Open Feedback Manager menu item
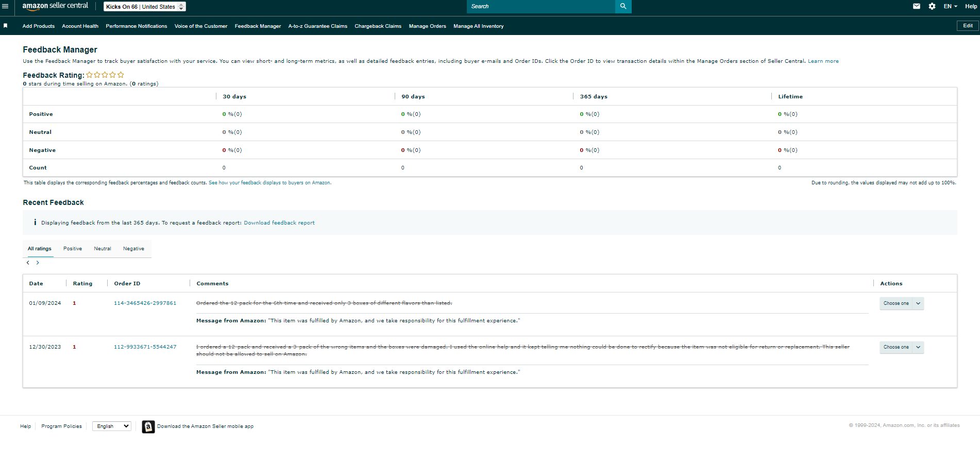This screenshot has width=980, height=465. point(258,26)
